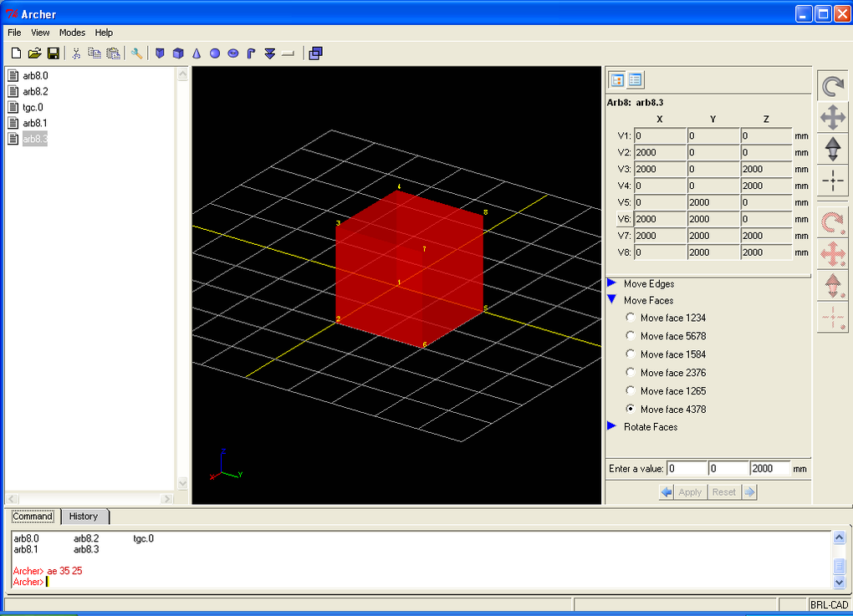Activate the Rotate view tool
853x616 pixels.
tap(833, 84)
